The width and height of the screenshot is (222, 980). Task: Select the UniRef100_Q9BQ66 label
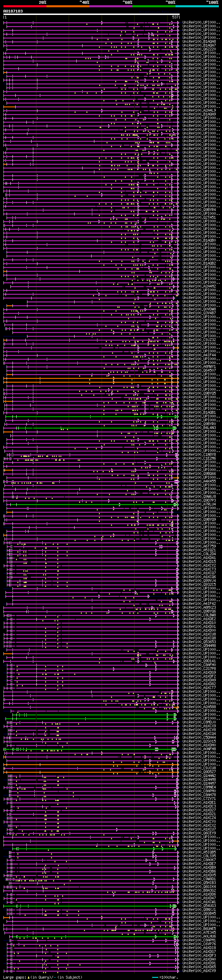coord(199,473)
